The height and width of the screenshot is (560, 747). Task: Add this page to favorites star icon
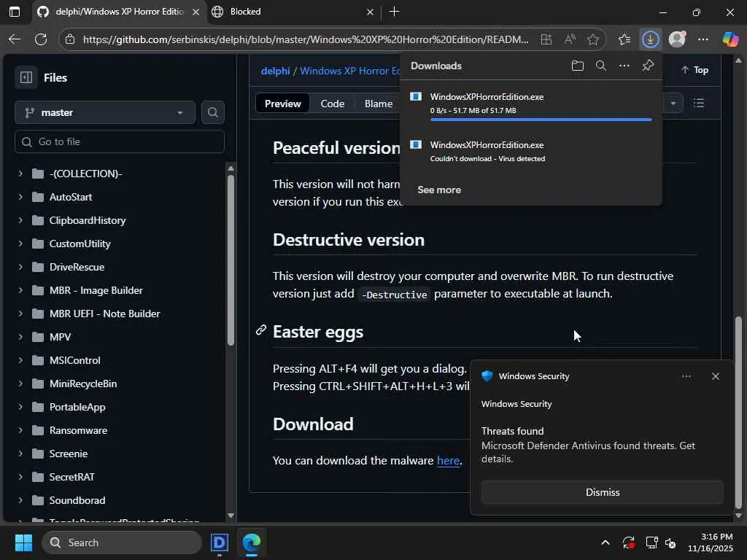click(x=592, y=39)
